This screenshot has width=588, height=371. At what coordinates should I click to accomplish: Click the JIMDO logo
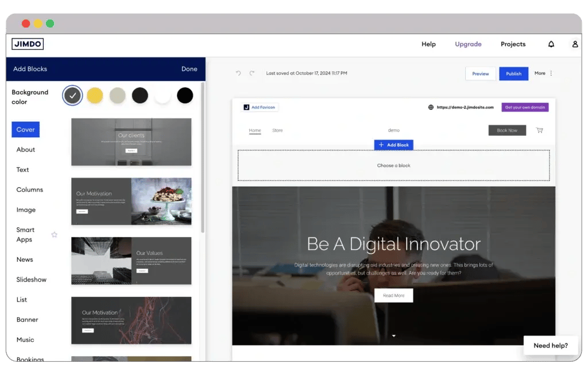coord(28,44)
